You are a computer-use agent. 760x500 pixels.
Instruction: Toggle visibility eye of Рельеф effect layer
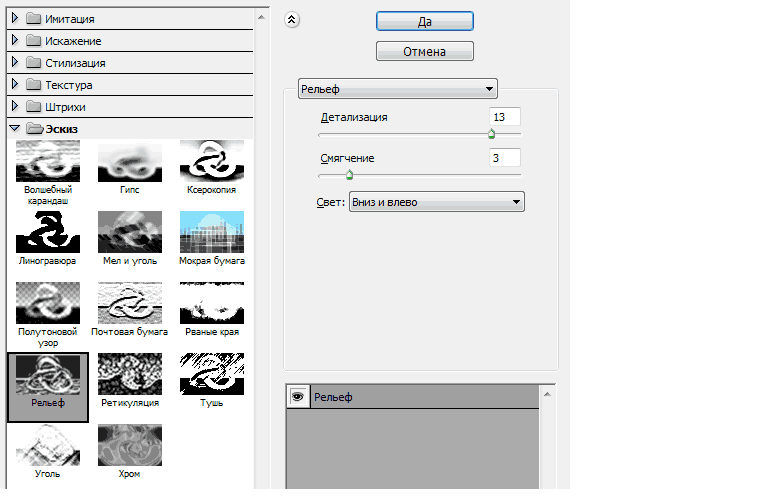[297, 398]
